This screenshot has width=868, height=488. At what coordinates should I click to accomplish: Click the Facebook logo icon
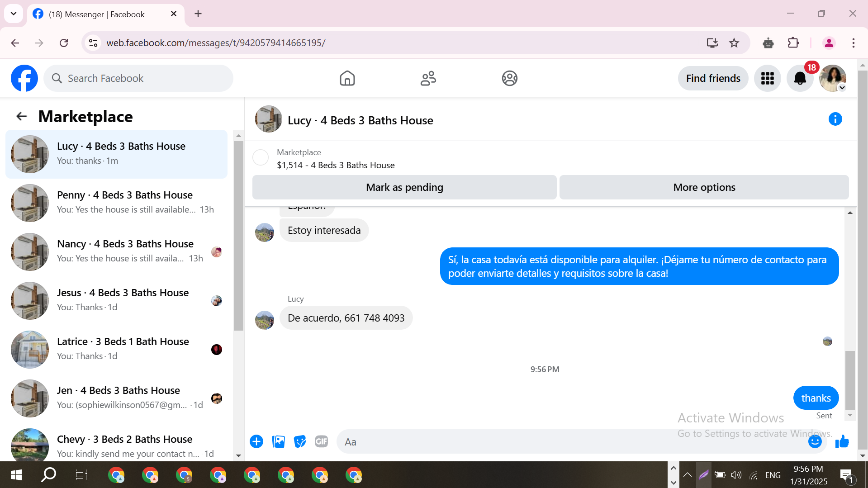point(24,78)
